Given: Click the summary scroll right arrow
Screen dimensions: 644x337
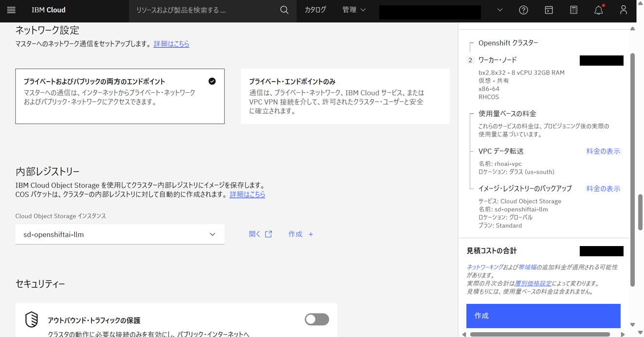Looking at the screenshot, I should (623, 335).
